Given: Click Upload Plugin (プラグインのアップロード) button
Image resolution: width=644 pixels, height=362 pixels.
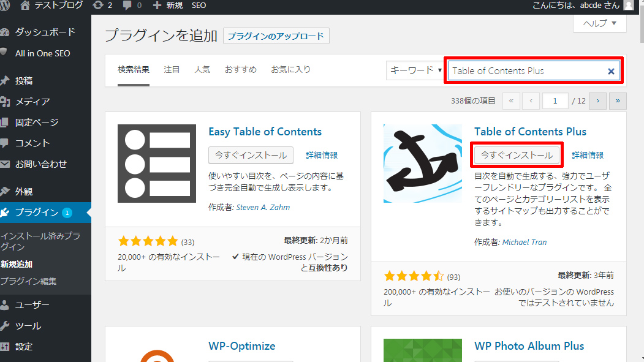Looking at the screenshot, I should tap(276, 36).
